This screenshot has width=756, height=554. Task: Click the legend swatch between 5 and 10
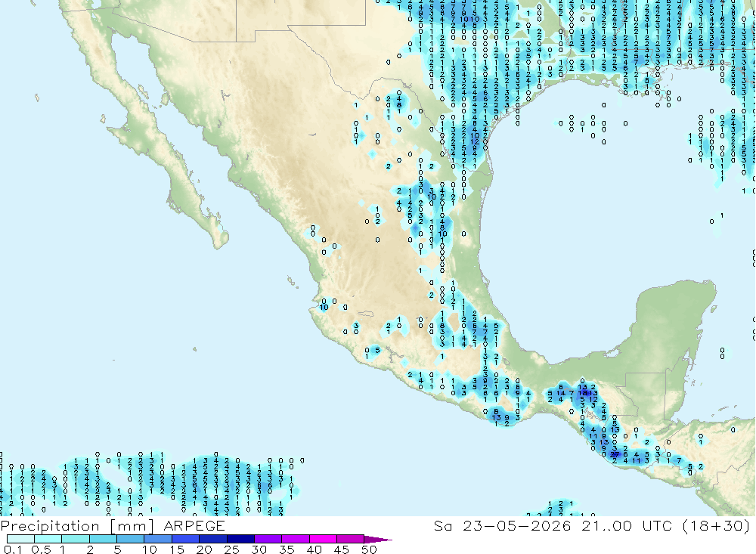click(x=131, y=539)
